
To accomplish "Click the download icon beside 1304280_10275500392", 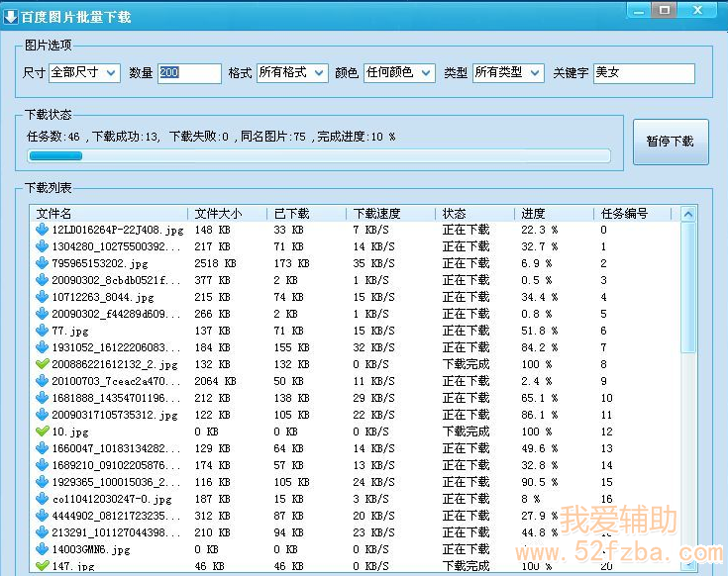I will (43, 246).
